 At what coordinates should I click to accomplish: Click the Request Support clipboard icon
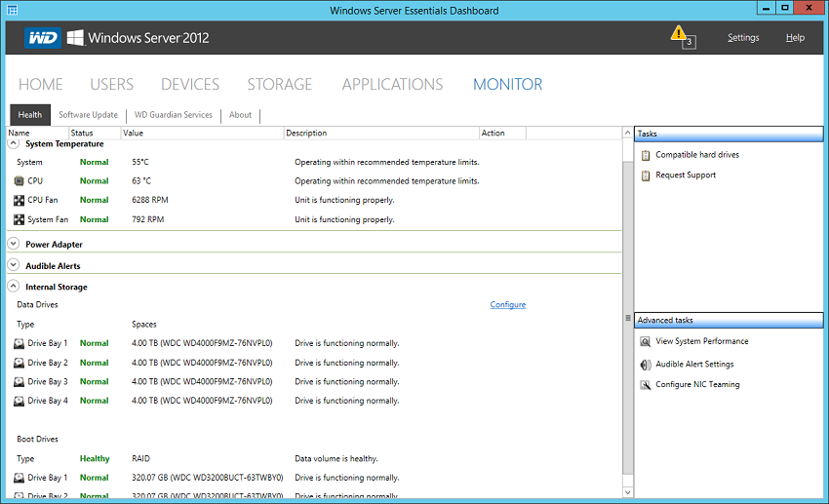(646, 175)
